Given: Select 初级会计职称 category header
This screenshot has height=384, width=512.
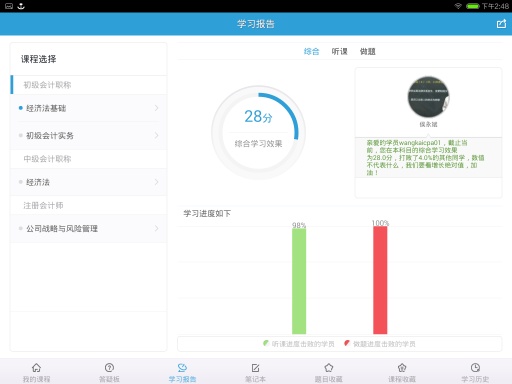Looking at the screenshot, I should click(47, 85).
